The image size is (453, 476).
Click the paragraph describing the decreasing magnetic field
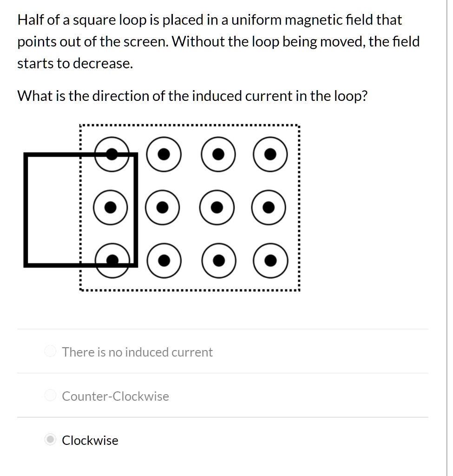pos(218,41)
